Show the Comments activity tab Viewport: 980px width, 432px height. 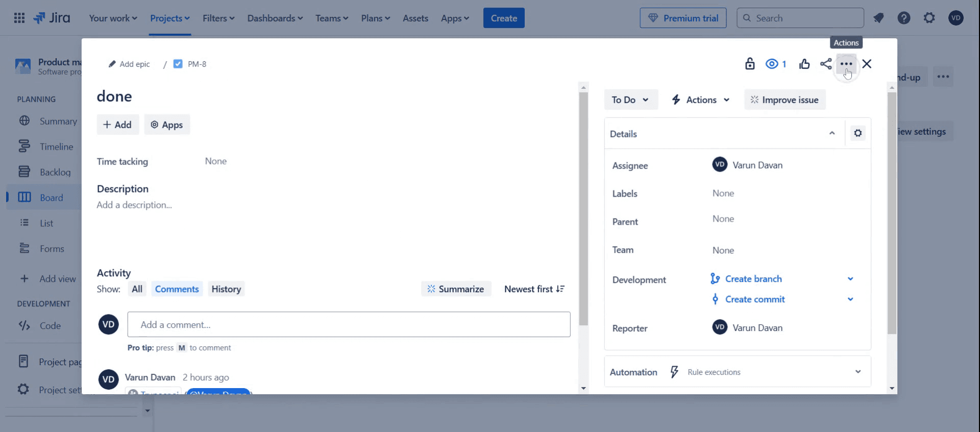pyautogui.click(x=177, y=289)
